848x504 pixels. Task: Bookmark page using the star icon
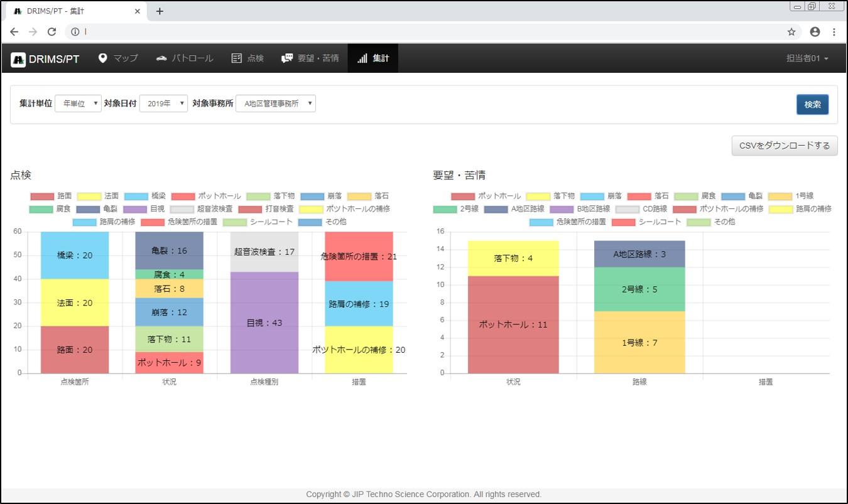(791, 31)
